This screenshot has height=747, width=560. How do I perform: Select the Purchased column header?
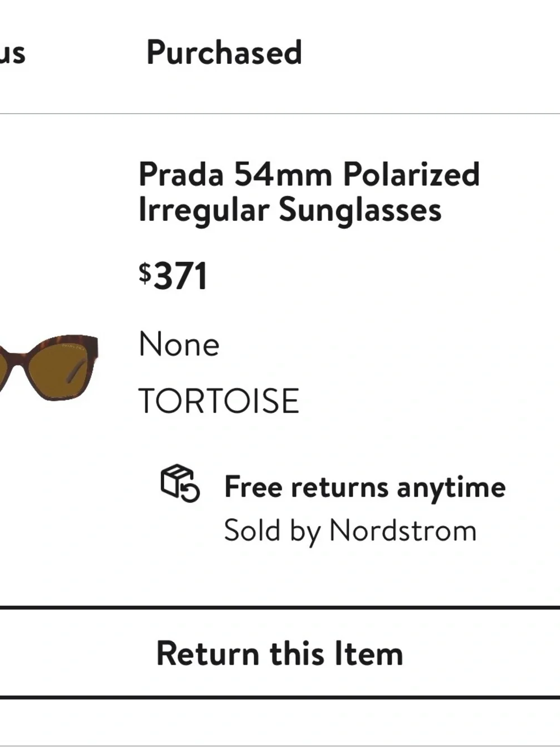point(224,53)
